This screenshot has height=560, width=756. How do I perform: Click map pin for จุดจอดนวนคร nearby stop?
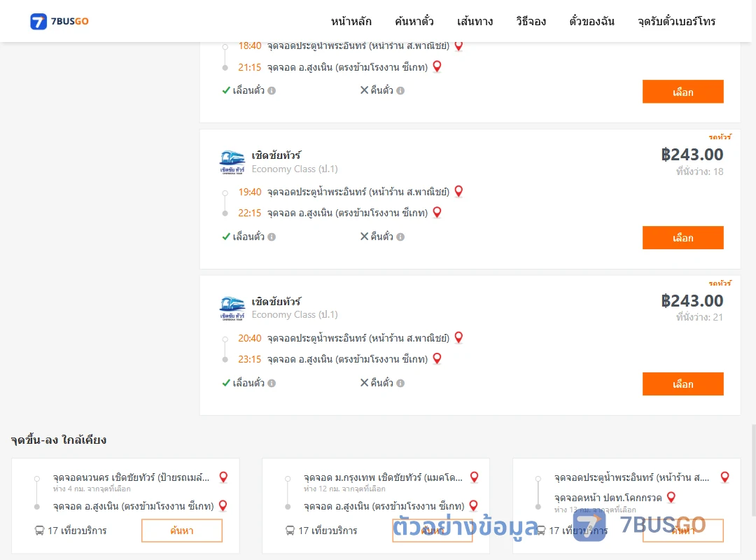coord(223,477)
